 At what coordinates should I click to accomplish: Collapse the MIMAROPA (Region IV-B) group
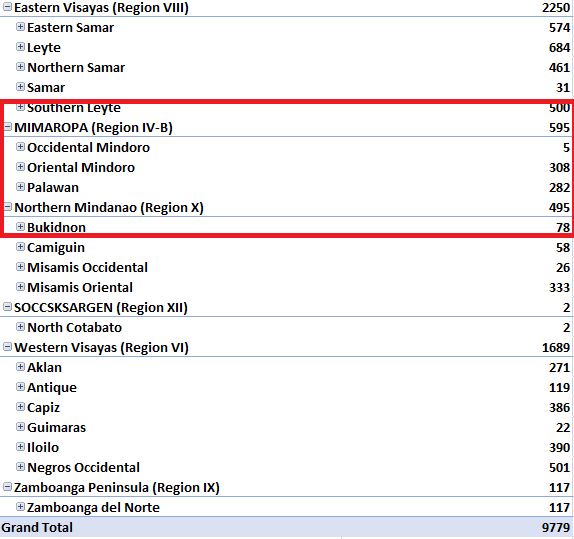coord(7,127)
